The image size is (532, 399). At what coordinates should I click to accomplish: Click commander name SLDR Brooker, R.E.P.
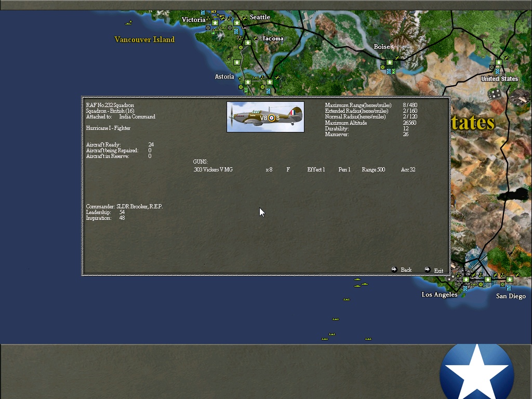pyautogui.click(x=139, y=206)
